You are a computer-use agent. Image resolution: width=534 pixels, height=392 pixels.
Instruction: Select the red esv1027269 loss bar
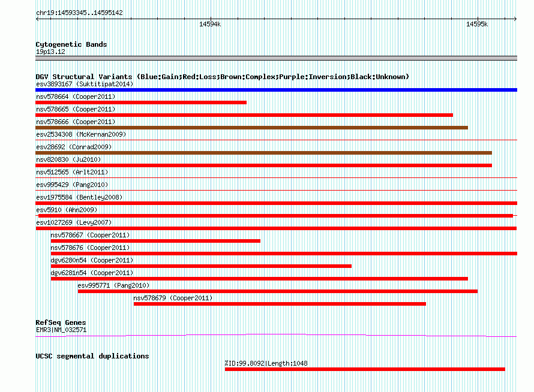(x=276, y=228)
